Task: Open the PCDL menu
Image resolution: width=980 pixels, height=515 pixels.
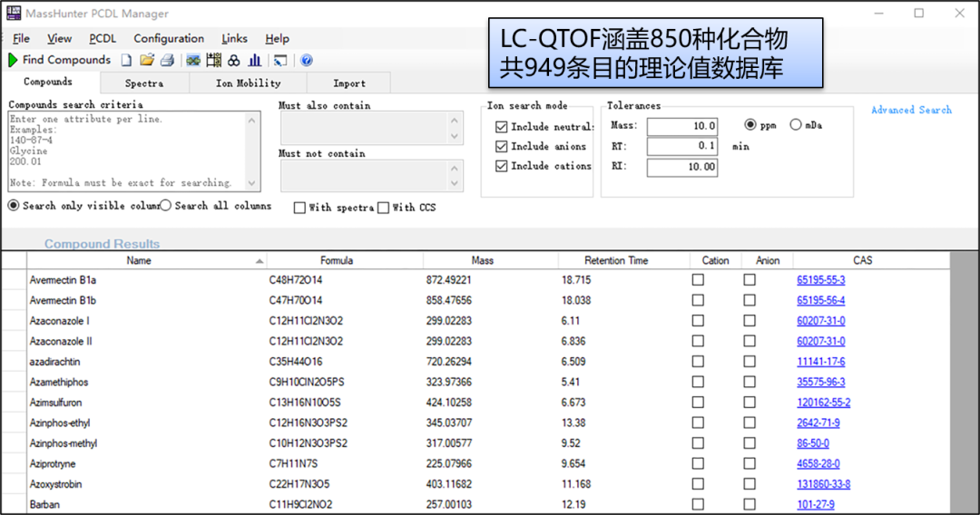Action: (103, 39)
